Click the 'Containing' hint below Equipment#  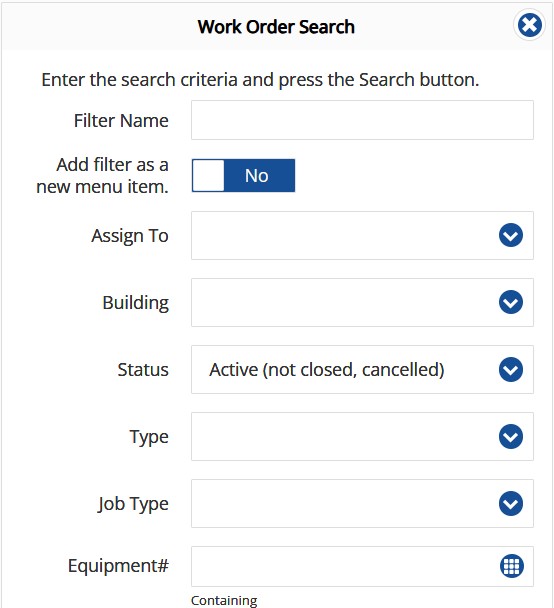224,600
